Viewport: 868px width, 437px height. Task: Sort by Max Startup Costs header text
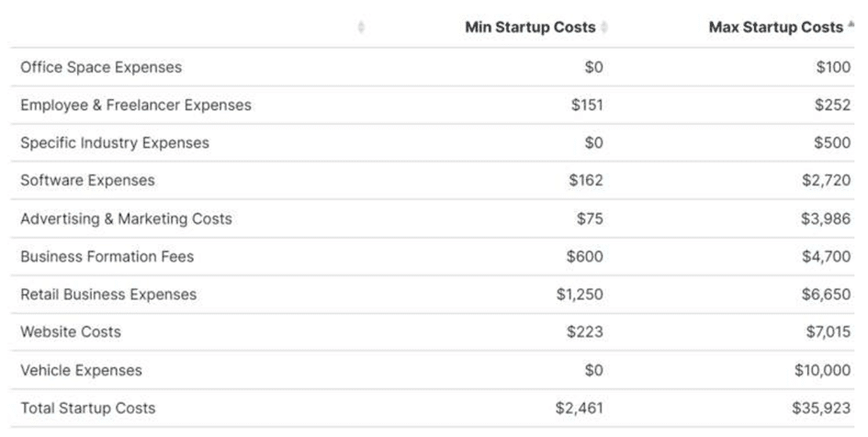click(x=774, y=28)
